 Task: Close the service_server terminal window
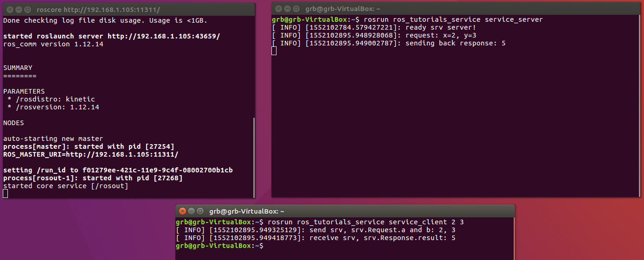(278, 8)
